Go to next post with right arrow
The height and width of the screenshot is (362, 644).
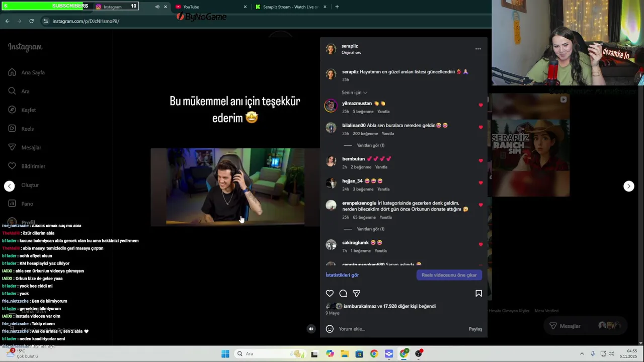pyautogui.click(x=628, y=186)
